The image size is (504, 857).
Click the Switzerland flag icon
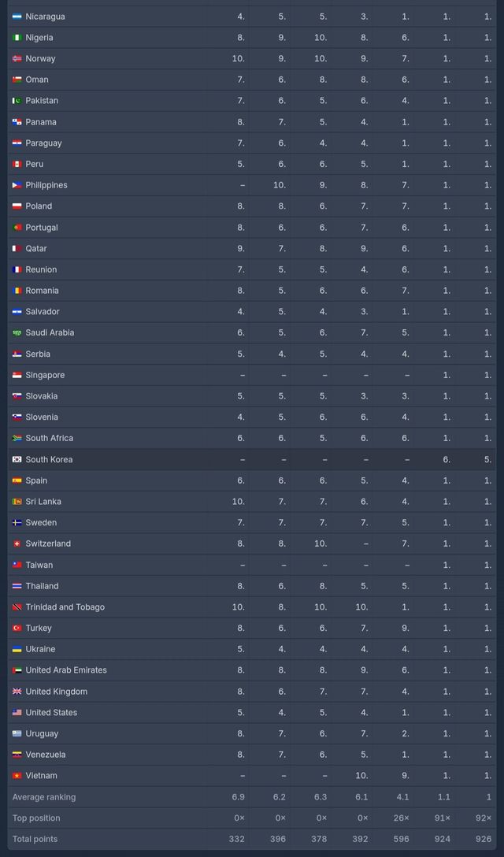coord(17,544)
